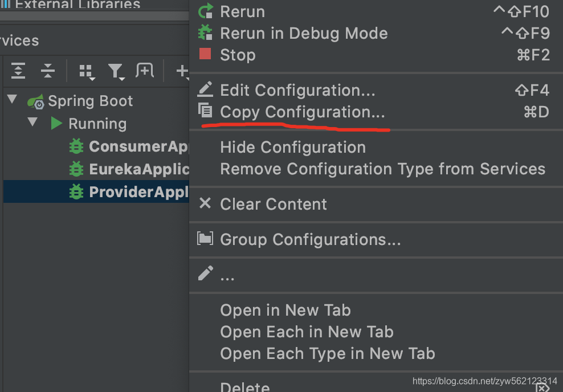Collapse the Running tree node
563x392 pixels.
point(32,122)
